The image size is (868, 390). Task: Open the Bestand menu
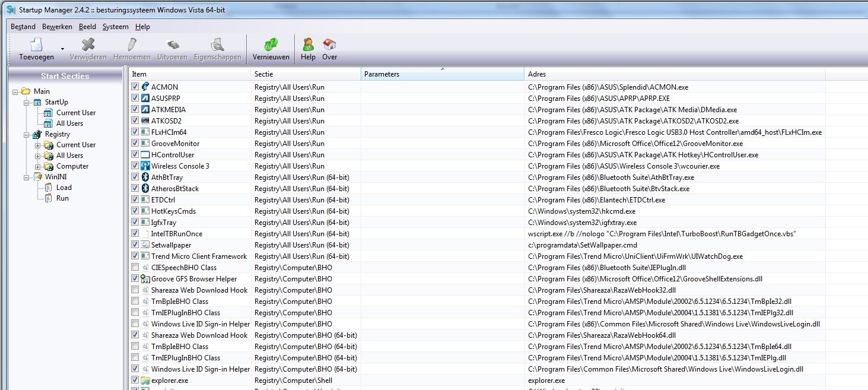click(23, 27)
